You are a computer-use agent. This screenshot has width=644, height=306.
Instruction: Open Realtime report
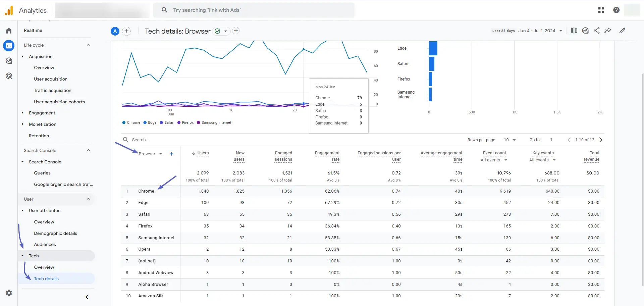point(33,31)
